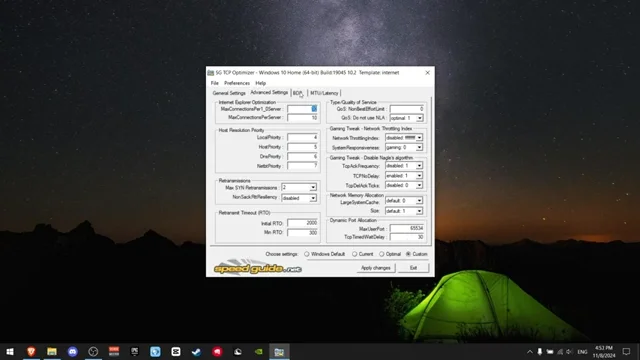
Task: Open the TcpAckFrequency dropdown
Action: coord(419,166)
